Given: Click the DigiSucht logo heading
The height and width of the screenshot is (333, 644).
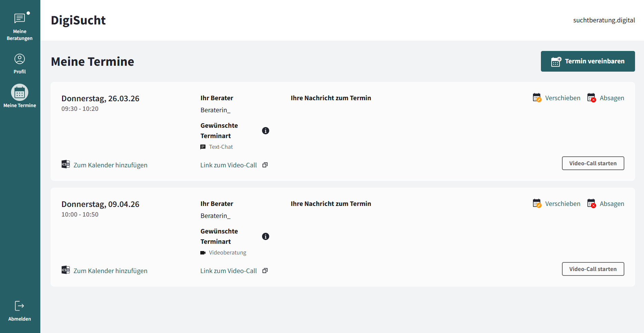Looking at the screenshot, I should pyautogui.click(x=78, y=20).
